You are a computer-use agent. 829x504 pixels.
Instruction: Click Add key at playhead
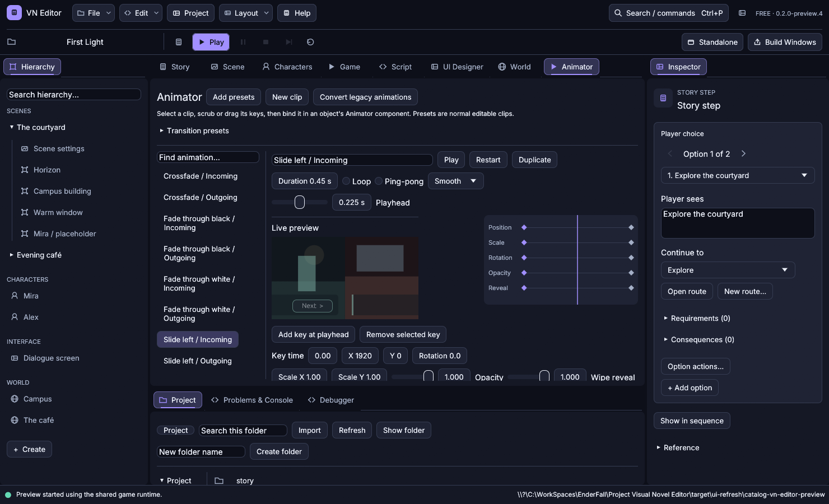point(313,334)
